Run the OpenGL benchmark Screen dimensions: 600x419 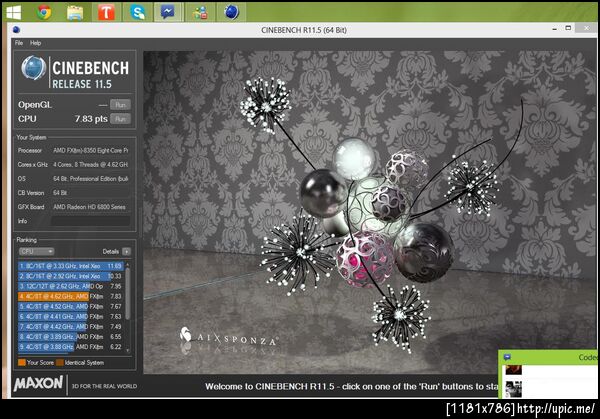[121, 105]
